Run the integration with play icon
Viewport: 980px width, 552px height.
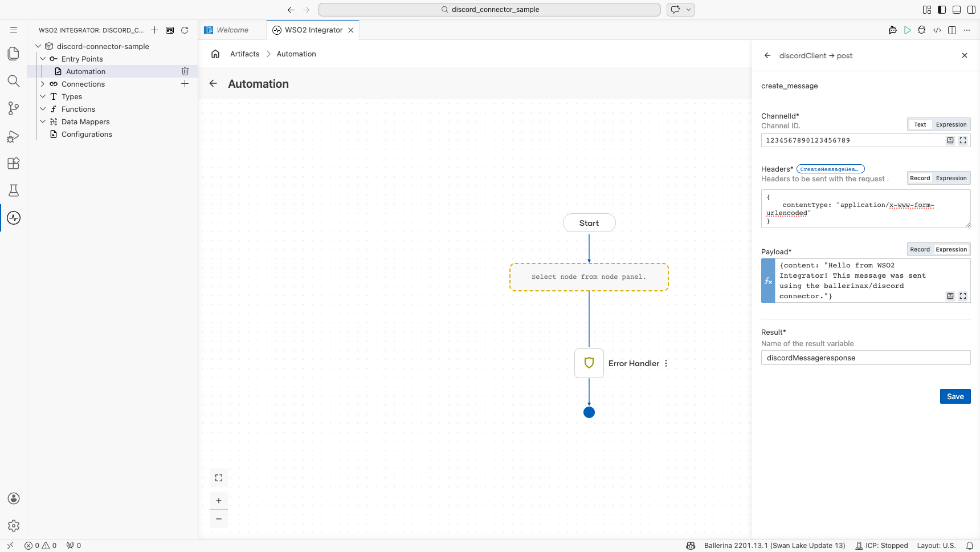tap(908, 30)
